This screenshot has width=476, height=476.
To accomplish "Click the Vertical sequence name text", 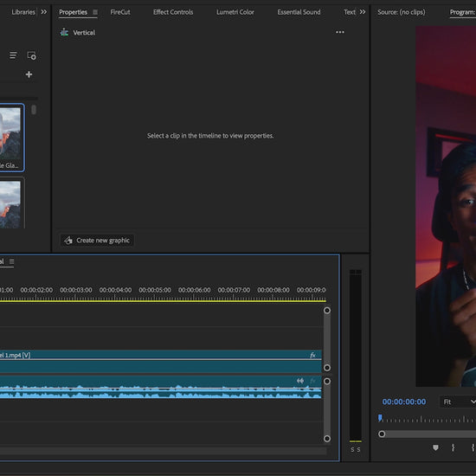I will [x=84, y=33].
